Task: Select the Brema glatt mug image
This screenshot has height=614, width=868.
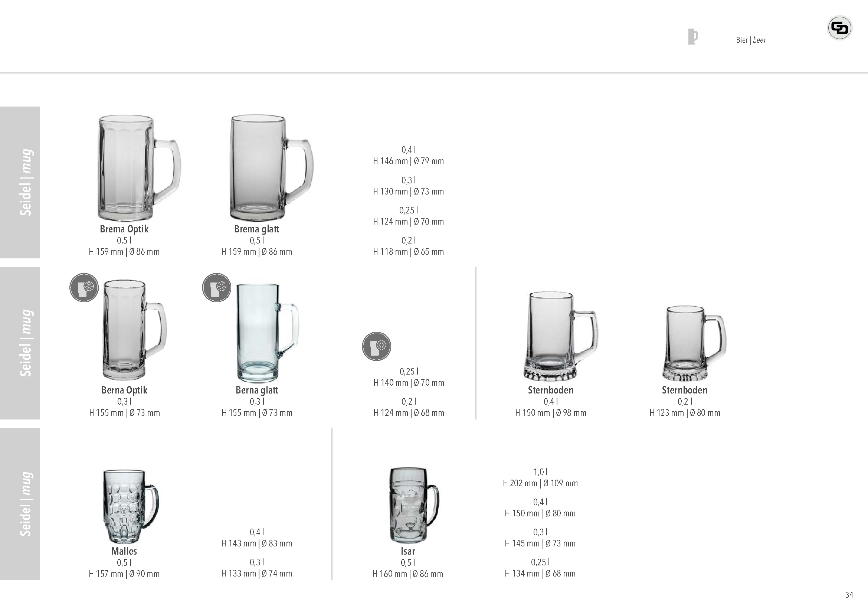Action: pos(271,167)
